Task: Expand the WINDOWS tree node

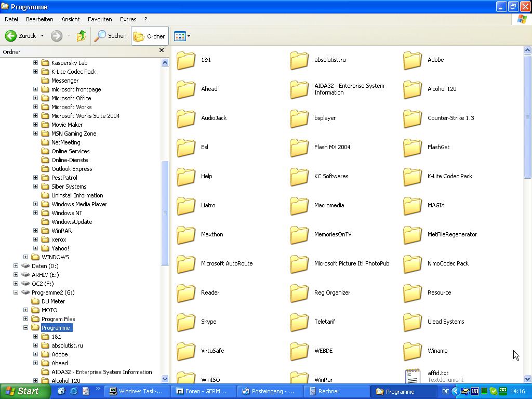Action: pos(26,257)
